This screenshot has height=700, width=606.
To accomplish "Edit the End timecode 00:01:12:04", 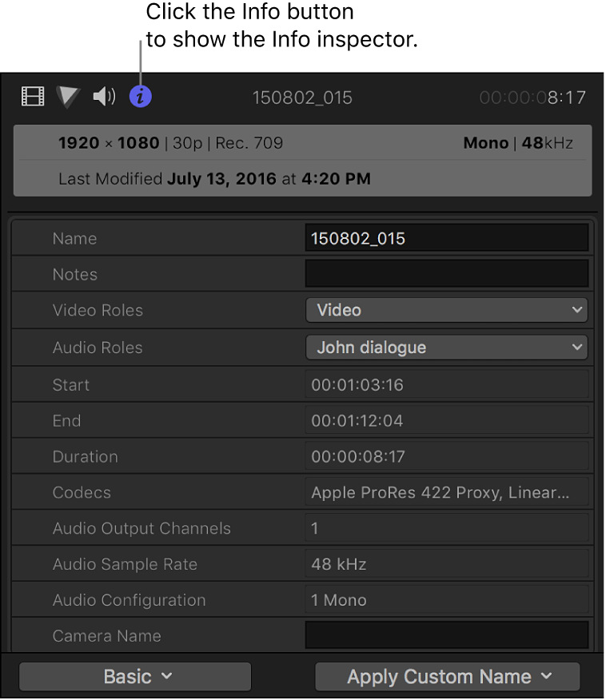I will 446,420.
